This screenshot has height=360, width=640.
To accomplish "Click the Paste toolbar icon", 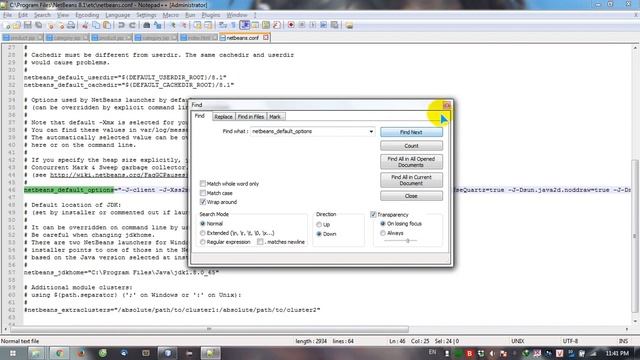I will (x=107, y=25).
